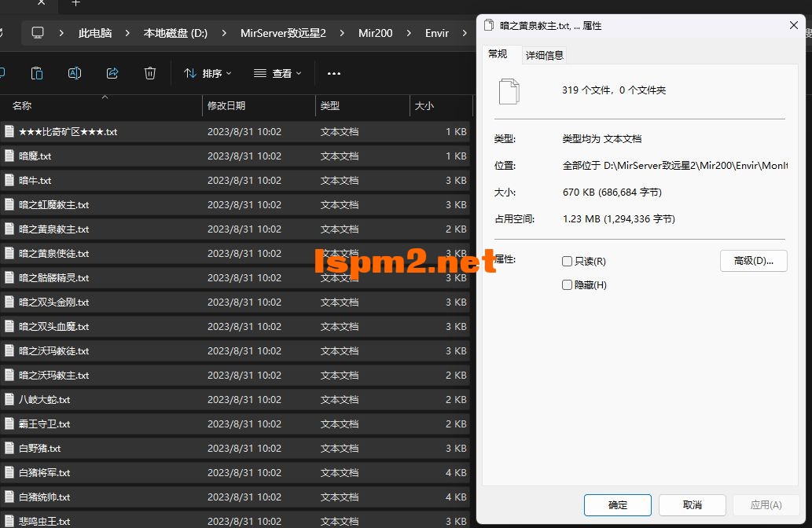
Task: Click the Paste icon in the toolbar
Action: [36, 73]
